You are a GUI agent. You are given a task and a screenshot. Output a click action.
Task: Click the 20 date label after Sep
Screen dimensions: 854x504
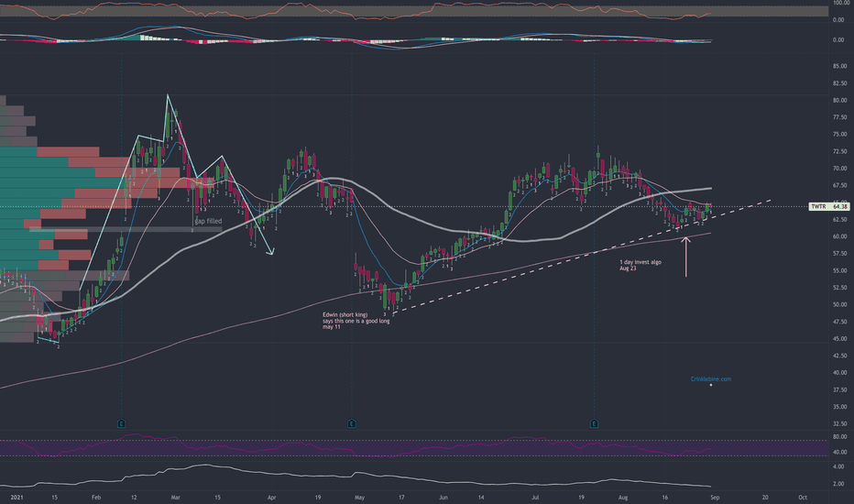(x=765, y=498)
